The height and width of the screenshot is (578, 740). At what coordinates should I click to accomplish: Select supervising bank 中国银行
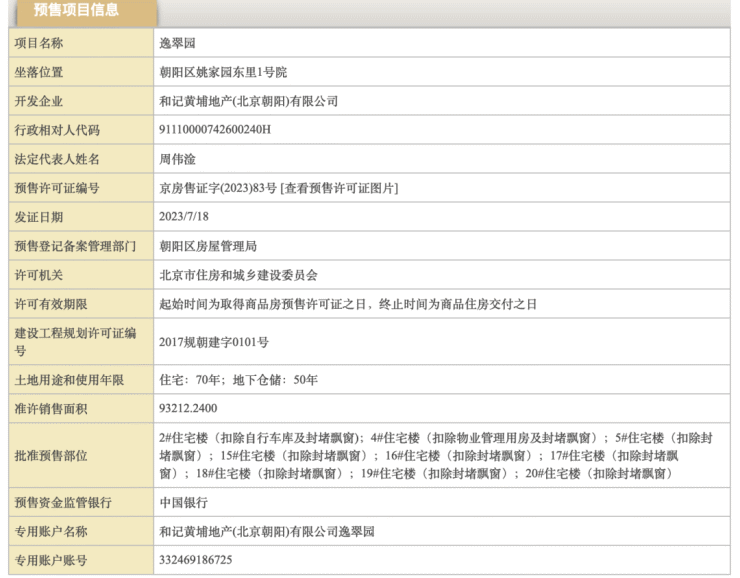(x=183, y=502)
